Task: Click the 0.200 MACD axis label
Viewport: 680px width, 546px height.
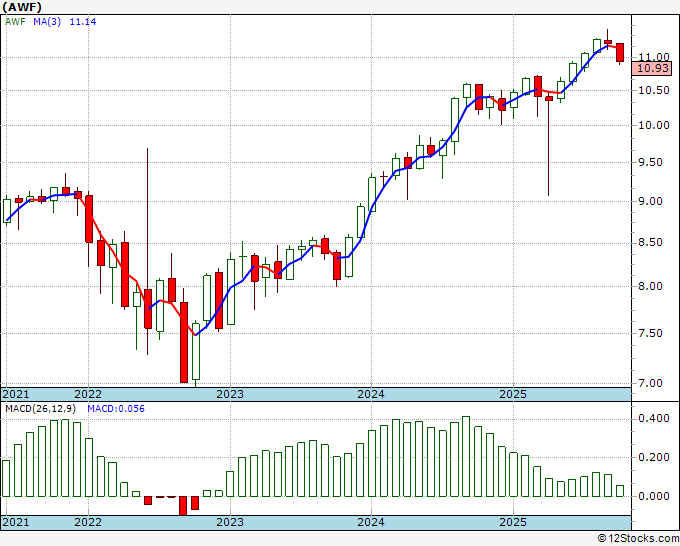Action: (654, 457)
